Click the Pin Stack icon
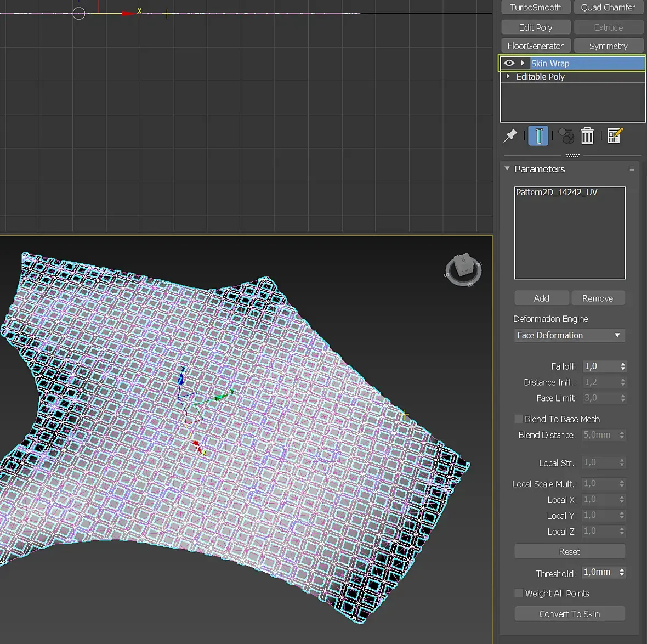This screenshot has height=644, width=647. coord(510,135)
